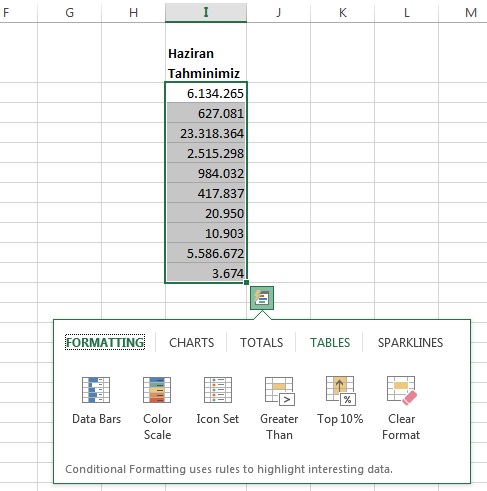This screenshot has width=487, height=491.
Task: Click the Clear Format option
Action: [x=401, y=408]
